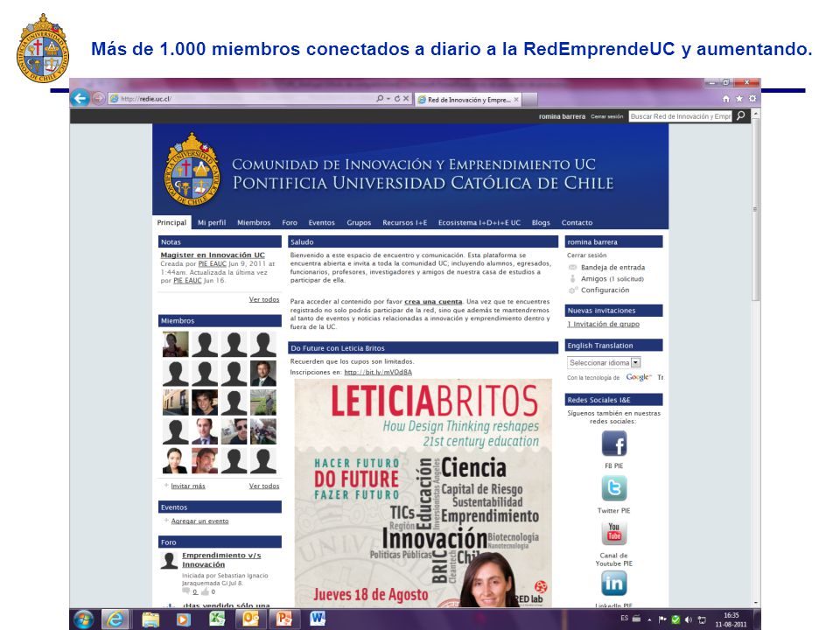The image size is (840, 630).
Task: Open the Foro menu item
Action: point(290,222)
